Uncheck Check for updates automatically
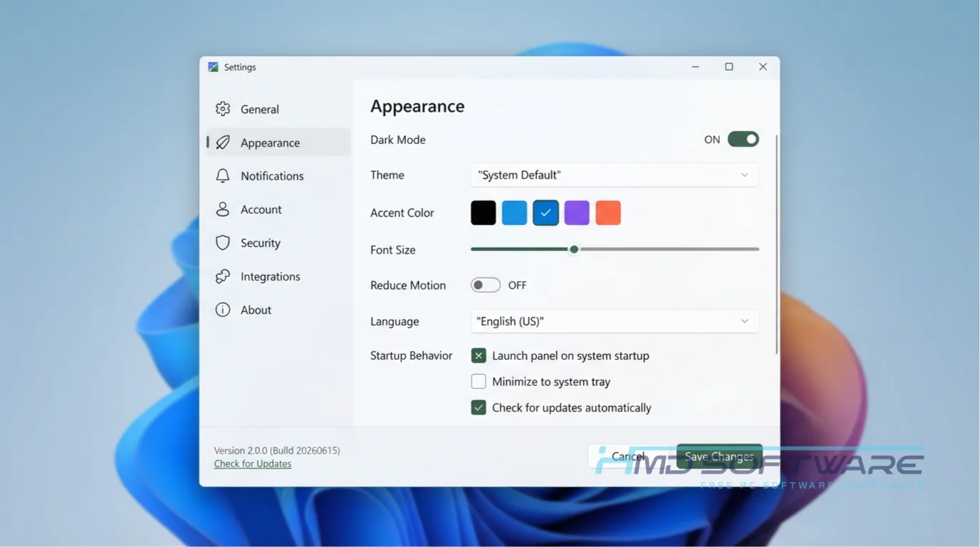The width and height of the screenshot is (980, 547). (x=479, y=408)
